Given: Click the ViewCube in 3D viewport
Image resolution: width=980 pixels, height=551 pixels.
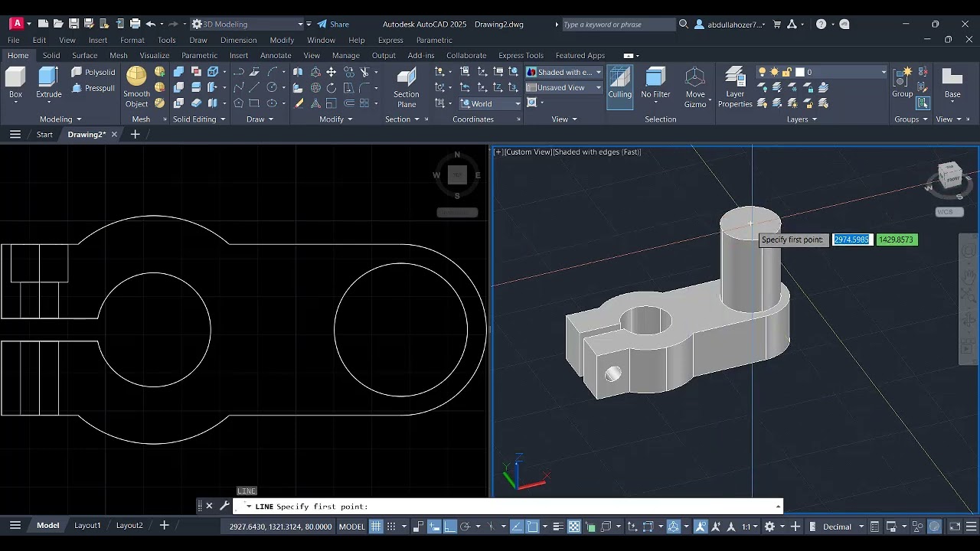Looking at the screenshot, I should [x=949, y=177].
